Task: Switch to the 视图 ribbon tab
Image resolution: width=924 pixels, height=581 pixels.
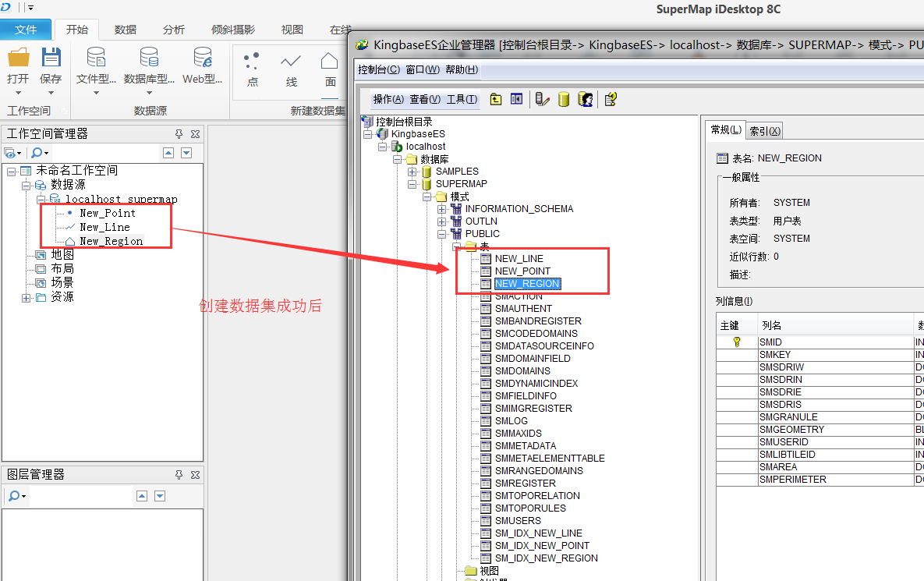Action: [292, 30]
